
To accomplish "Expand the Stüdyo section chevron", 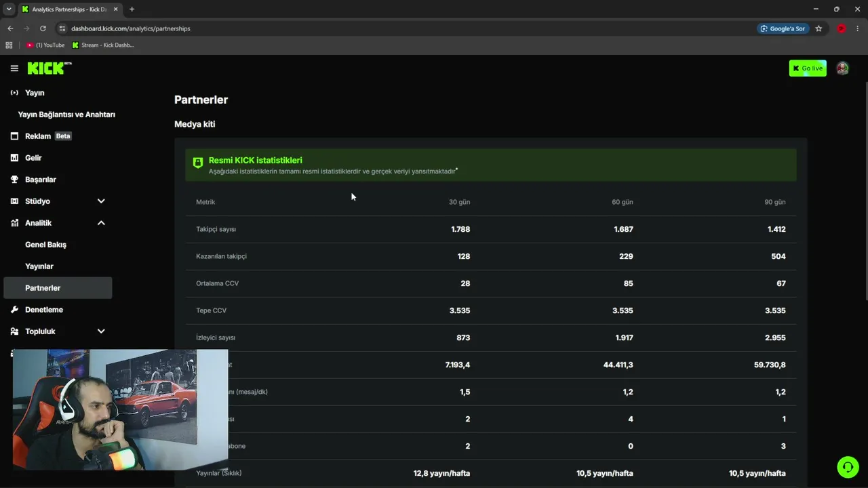I will (101, 201).
